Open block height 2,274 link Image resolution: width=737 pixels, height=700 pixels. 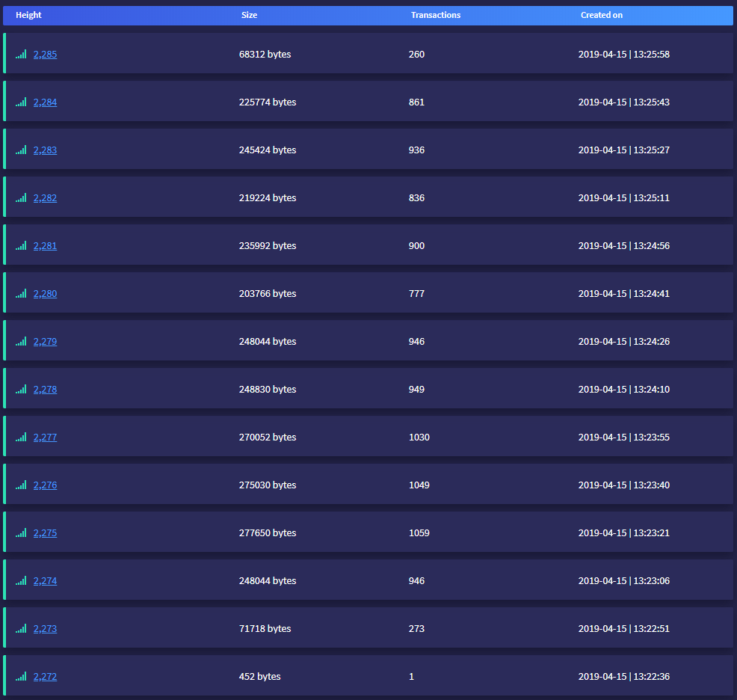tap(45, 581)
